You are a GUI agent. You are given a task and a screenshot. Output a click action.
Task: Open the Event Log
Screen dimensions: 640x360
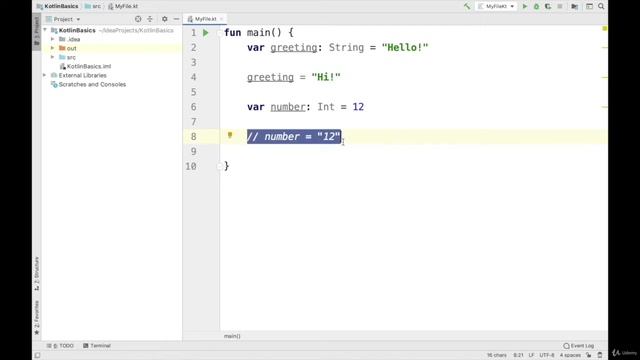579,346
